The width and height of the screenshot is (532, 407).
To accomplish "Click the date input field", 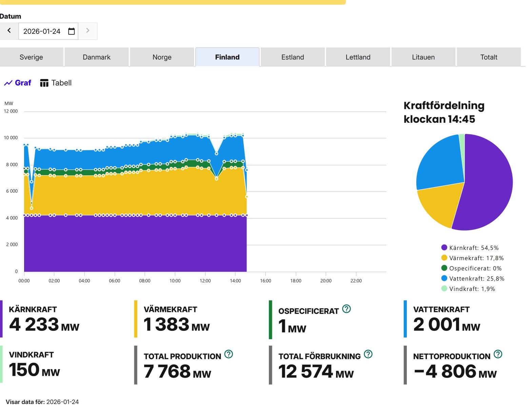I will click(42, 31).
